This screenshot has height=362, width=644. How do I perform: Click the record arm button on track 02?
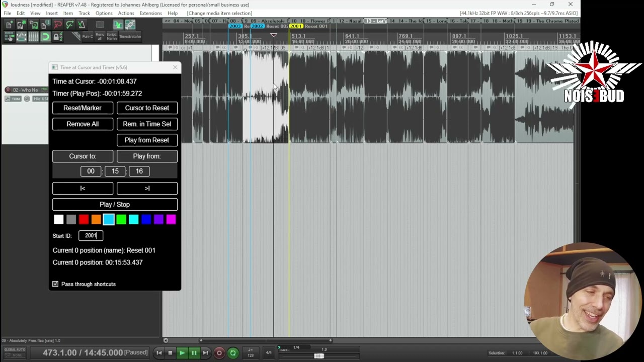click(x=8, y=90)
